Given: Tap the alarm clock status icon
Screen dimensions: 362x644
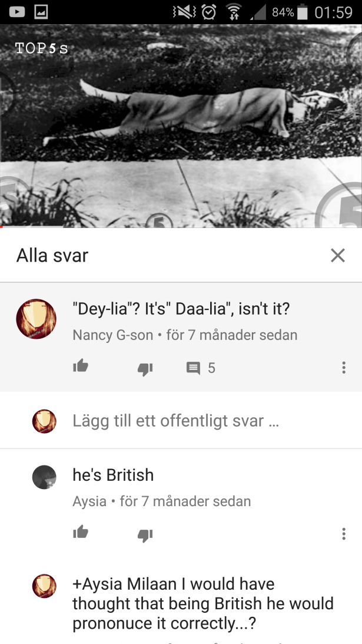Looking at the screenshot, I should click(209, 12).
